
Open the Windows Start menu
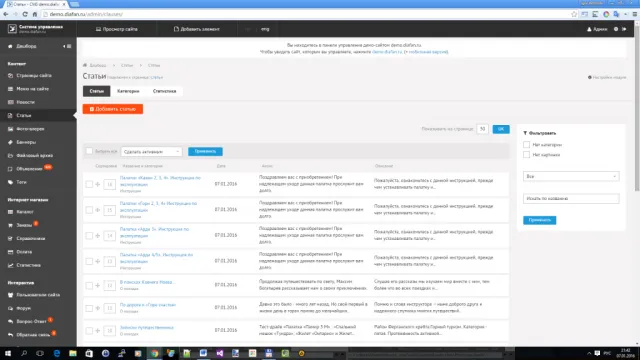7,353
